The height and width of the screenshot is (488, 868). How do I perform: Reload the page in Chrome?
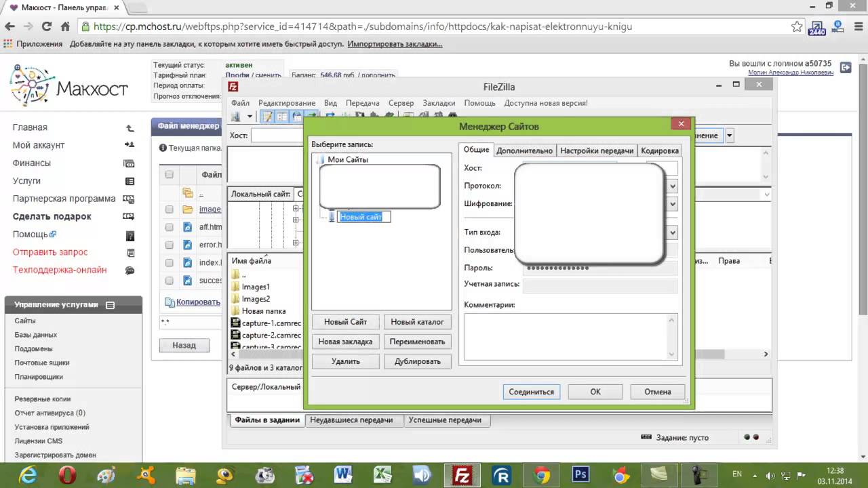(x=47, y=27)
